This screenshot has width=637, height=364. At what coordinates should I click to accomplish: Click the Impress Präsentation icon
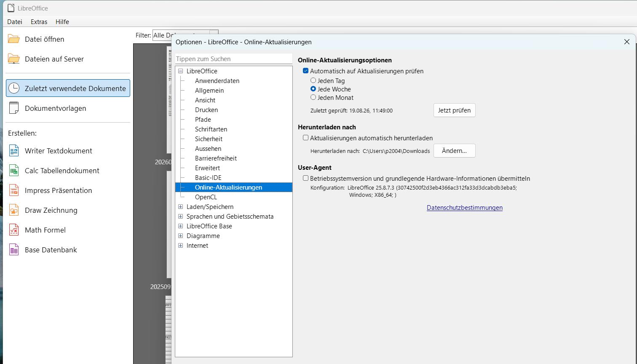point(14,190)
